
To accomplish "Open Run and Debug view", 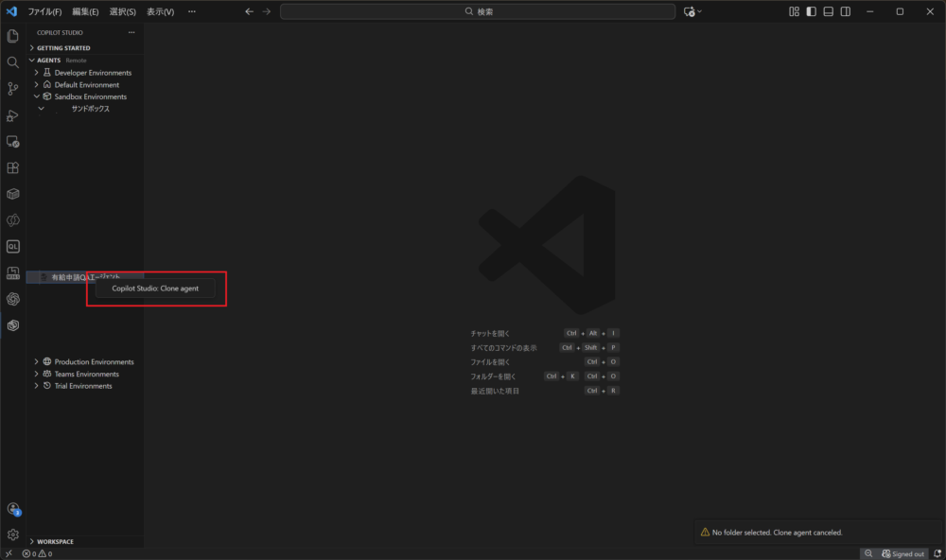I will click(13, 115).
